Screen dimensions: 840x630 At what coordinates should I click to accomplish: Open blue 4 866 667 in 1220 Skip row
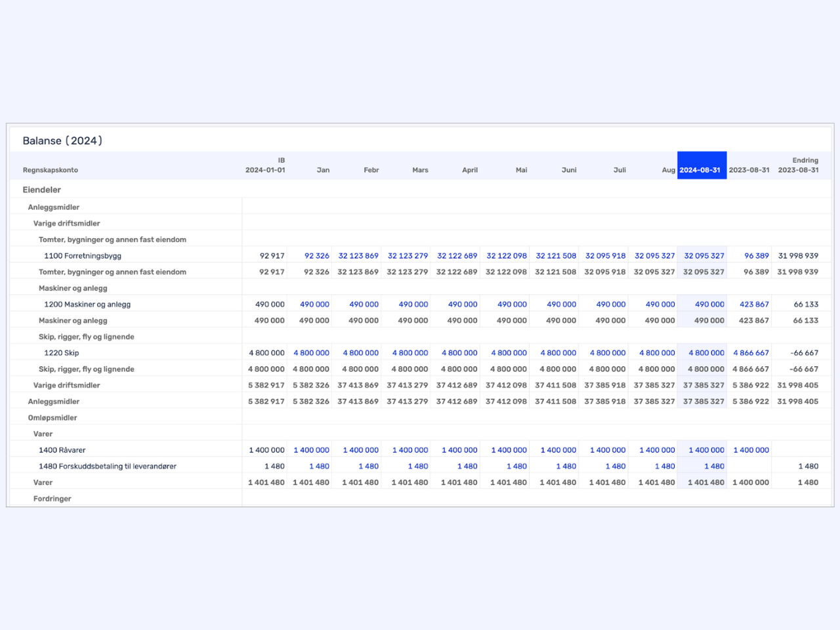(751, 353)
